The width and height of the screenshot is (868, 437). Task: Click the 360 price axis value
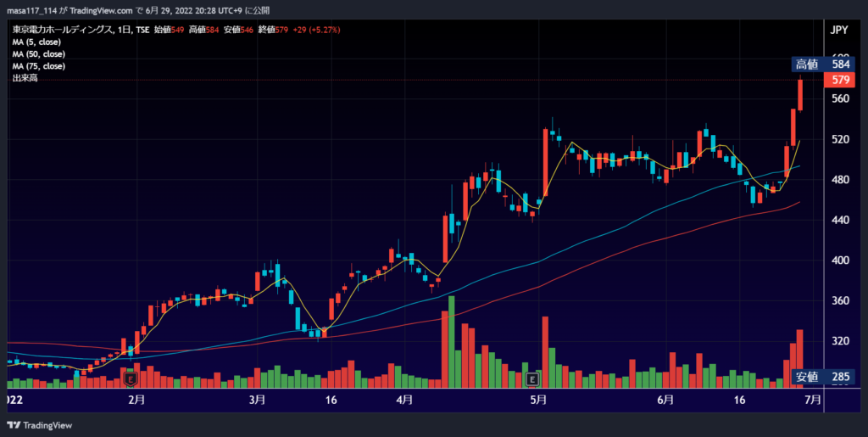point(840,300)
